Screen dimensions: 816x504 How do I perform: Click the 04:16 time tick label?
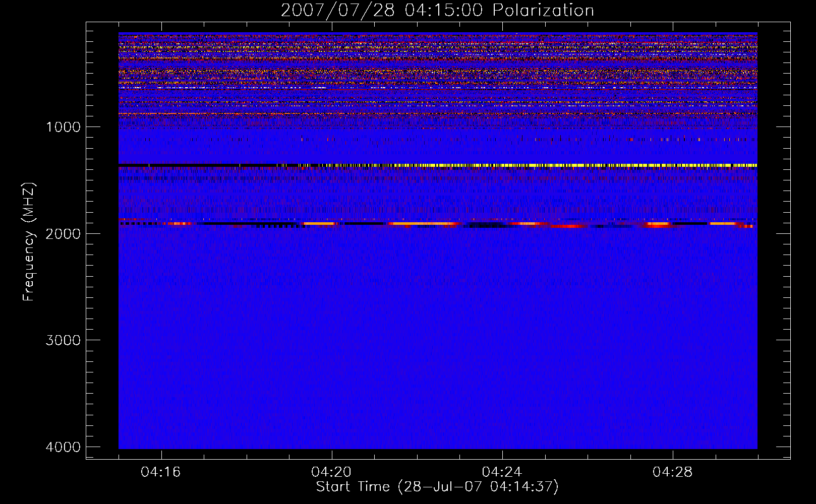161,472
